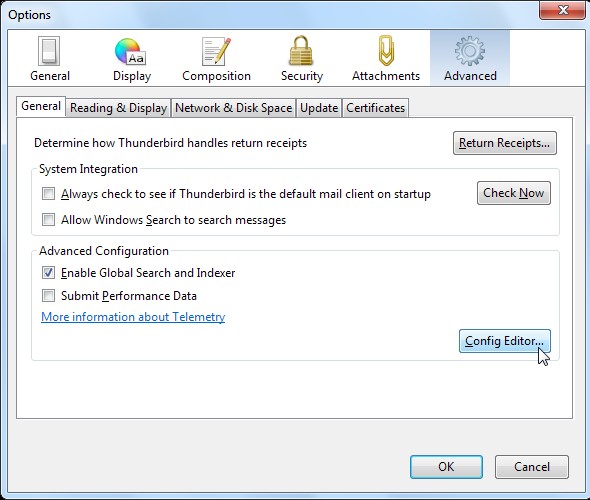Open the General options category

click(50, 59)
